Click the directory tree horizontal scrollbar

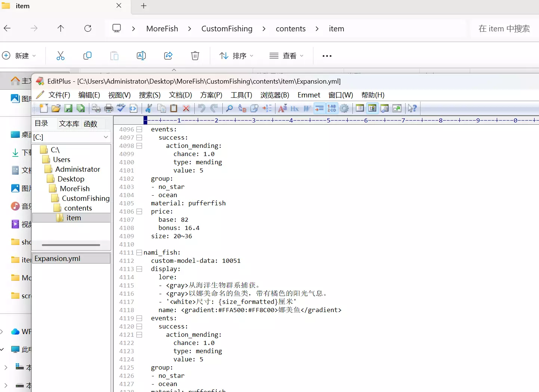pos(71,245)
